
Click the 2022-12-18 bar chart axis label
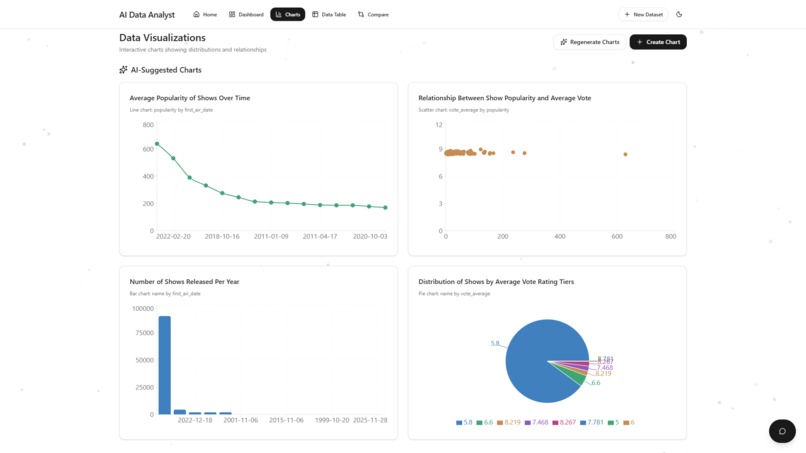(195, 420)
